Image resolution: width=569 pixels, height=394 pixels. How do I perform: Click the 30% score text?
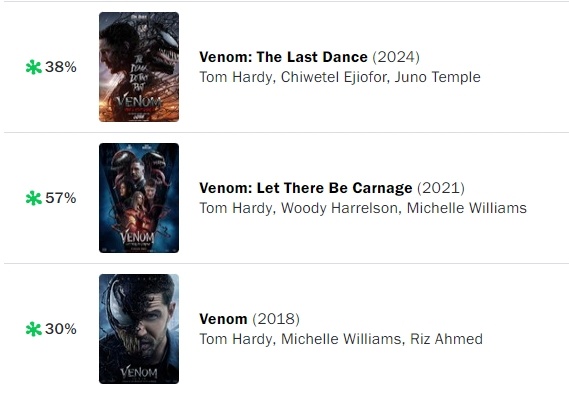click(61, 329)
